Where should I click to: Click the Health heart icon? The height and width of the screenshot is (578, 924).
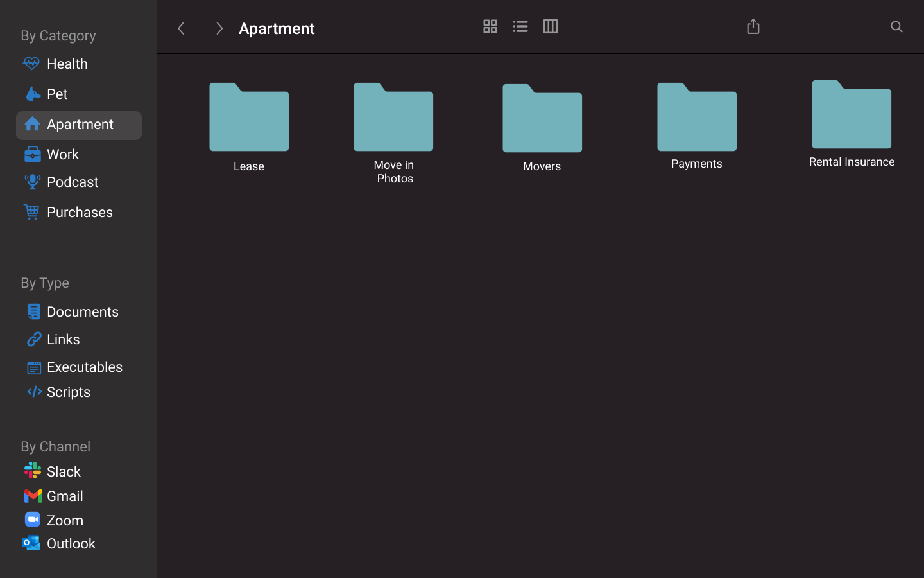[31, 64]
